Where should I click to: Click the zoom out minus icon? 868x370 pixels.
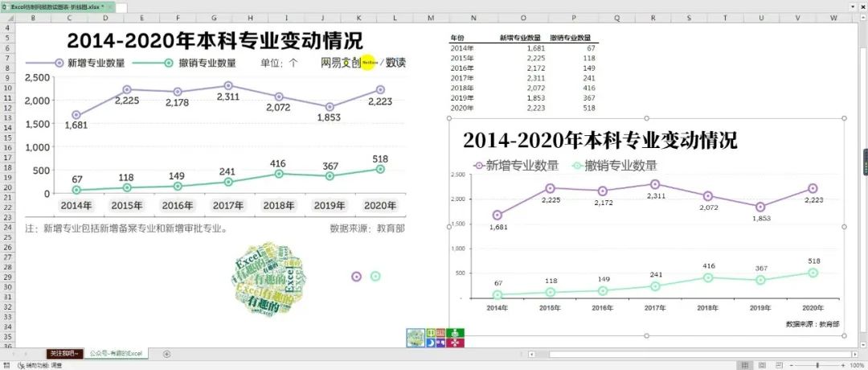click(792, 365)
